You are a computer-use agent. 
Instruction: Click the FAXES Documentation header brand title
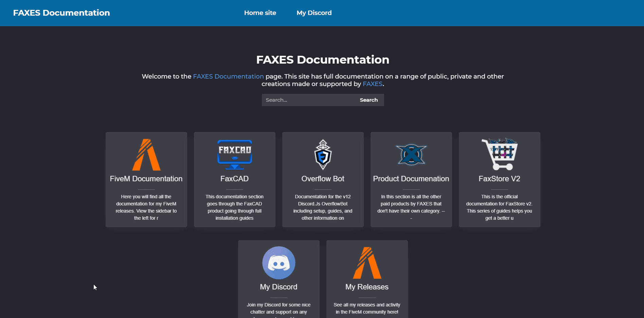coord(61,13)
